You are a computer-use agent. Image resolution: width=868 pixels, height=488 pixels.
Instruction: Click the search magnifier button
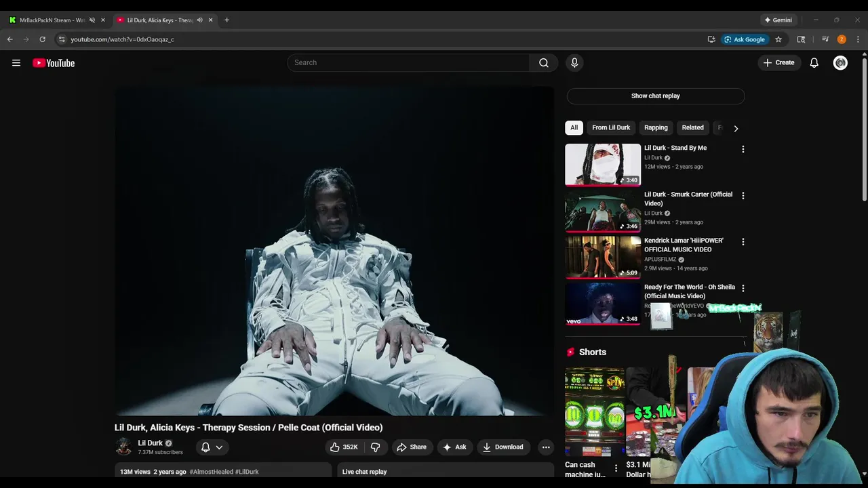(x=544, y=62)
